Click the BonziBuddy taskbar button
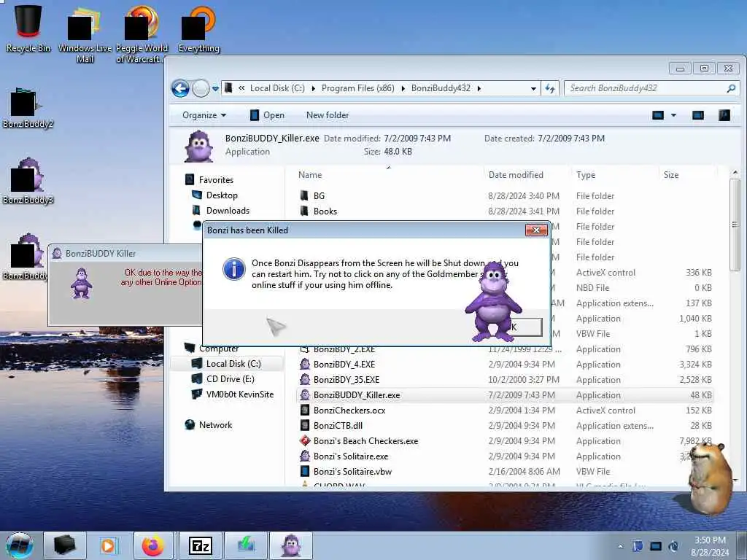The width and height of the screenshot is (747, 560). point(291,545)
